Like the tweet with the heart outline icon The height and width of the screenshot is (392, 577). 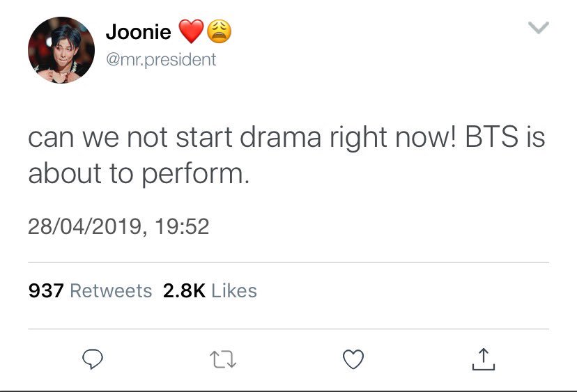tap(353, 359)
